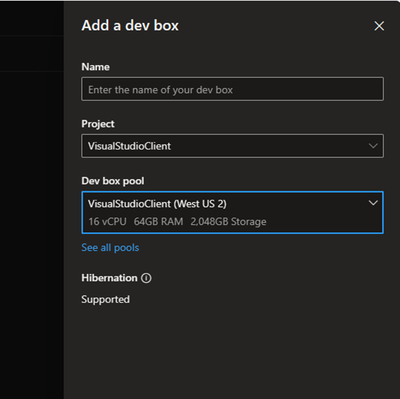400x399 pixels.
Task: Select the Supported hibernation status text
Action: (x=105, y=299)
